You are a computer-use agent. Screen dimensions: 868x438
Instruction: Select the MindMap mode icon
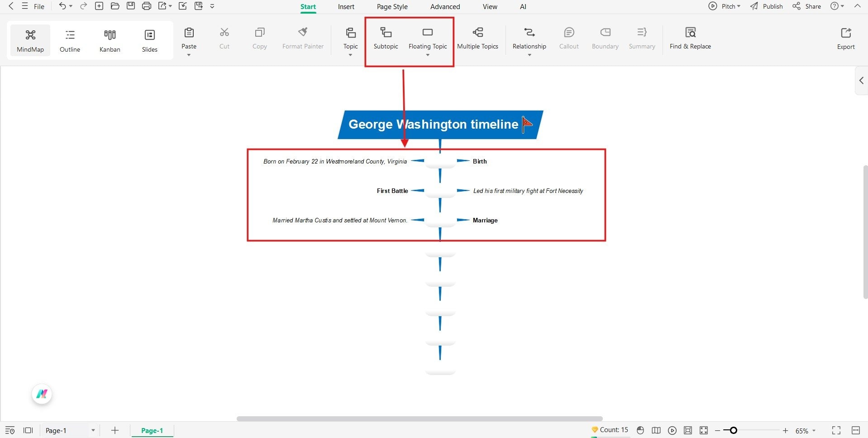click(x=30, y=40)
